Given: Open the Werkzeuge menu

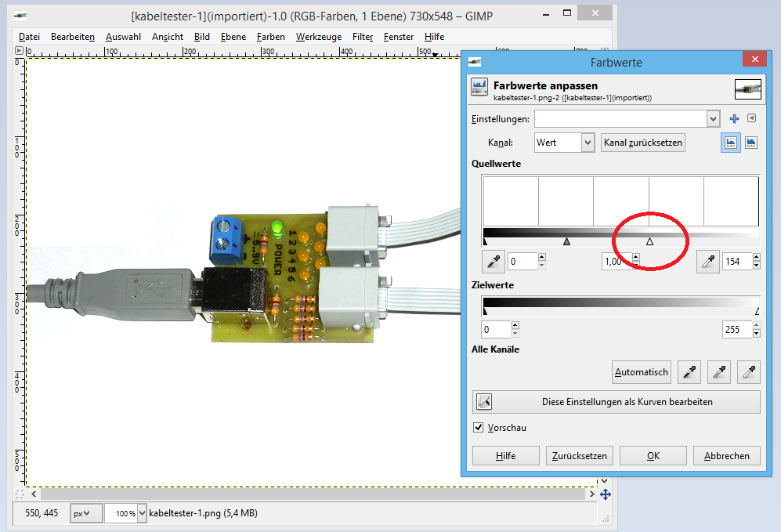Looking at the screenshot, I should tap(319, 37).
